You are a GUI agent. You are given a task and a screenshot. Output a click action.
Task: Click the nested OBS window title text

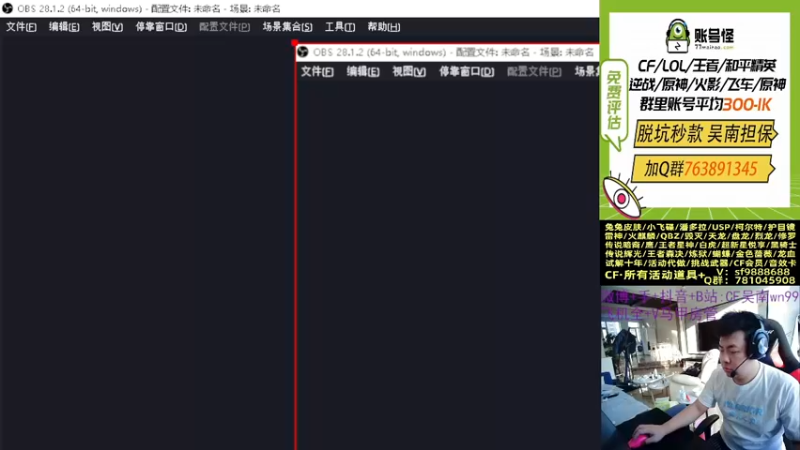click(x=453, y=52)
